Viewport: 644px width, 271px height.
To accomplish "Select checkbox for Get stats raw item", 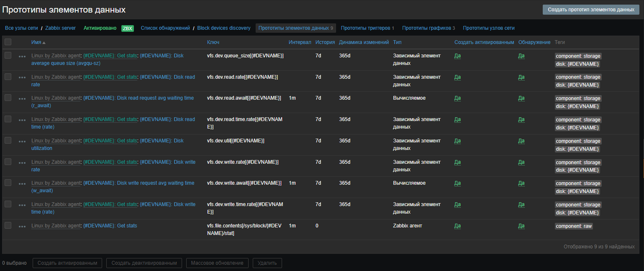I will (x=8, y=225).
